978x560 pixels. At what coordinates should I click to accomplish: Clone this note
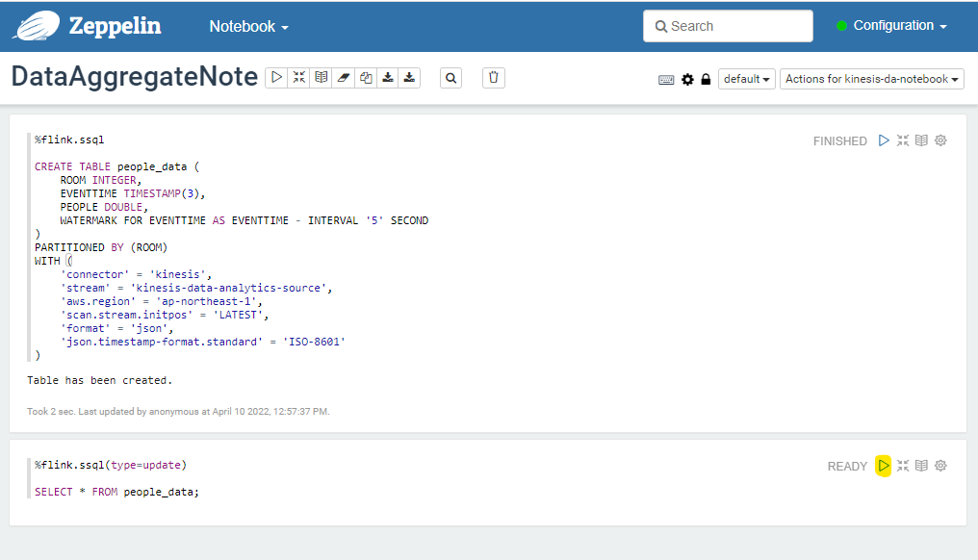pos(366,78)
